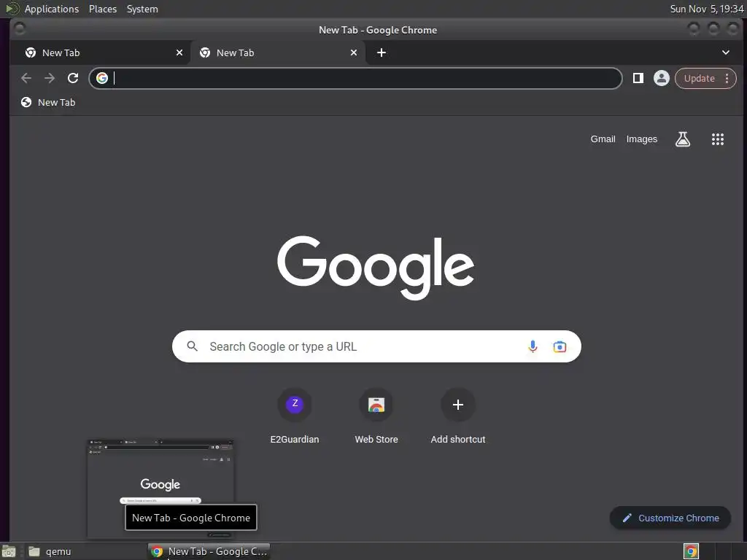The height and width of the screenshot is (560, 747).
Task: Click the show desktop icon
Action: click(x=9, y=551)
